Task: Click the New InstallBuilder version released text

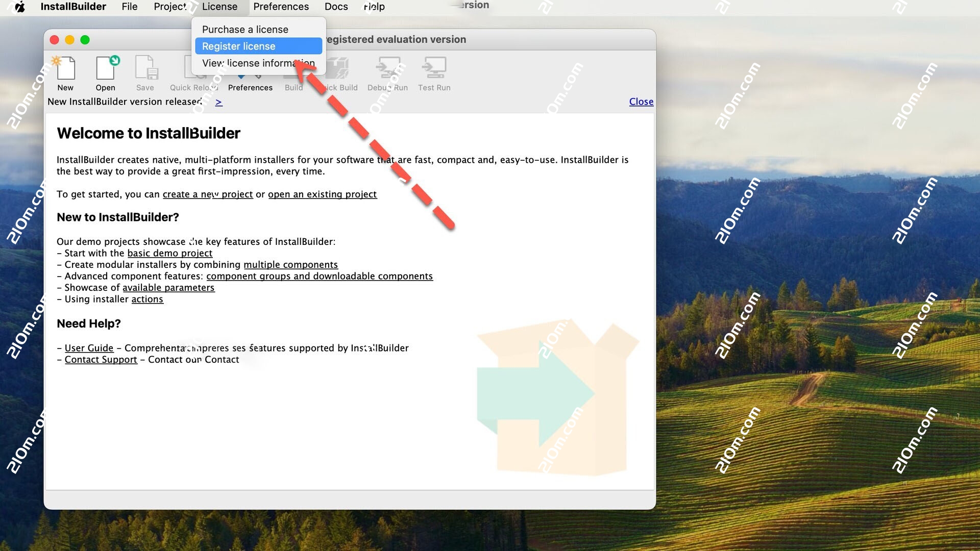Action: pos(125,102)
